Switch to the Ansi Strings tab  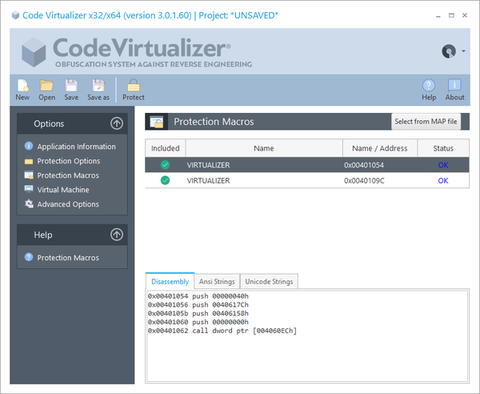tap(217, 282)
